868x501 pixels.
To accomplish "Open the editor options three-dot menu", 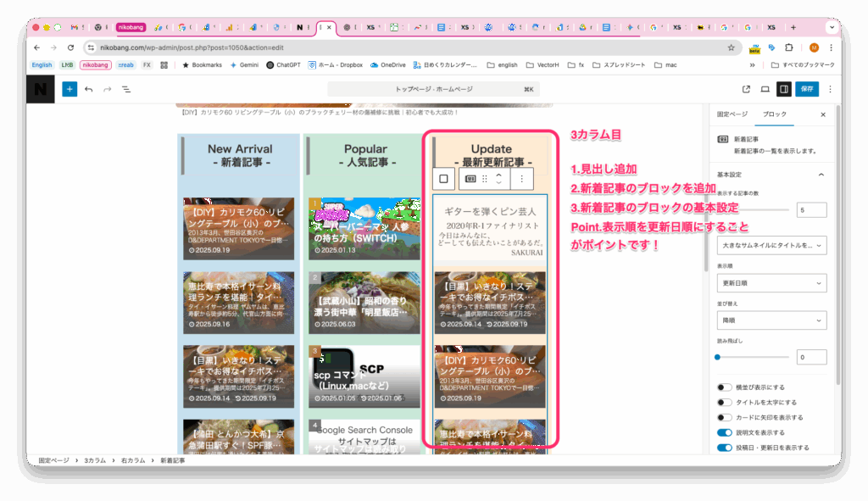I will [x=830, y=89].
